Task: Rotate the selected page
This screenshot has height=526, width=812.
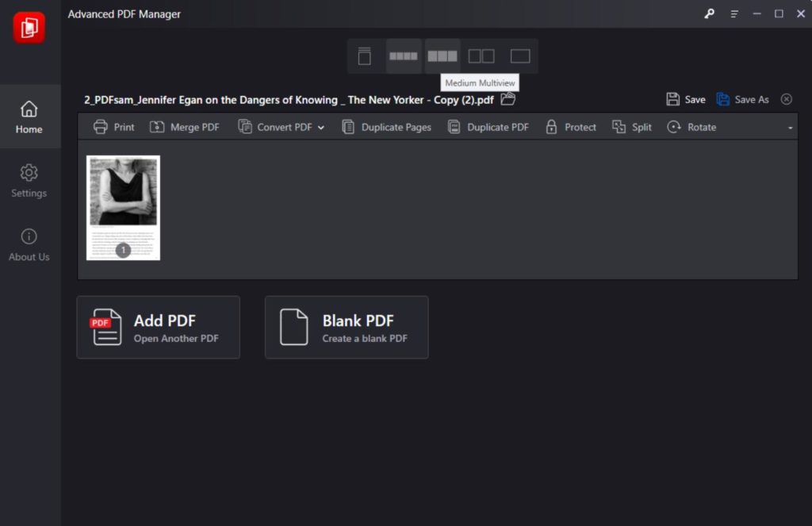Action: click(x=691, y=127)
